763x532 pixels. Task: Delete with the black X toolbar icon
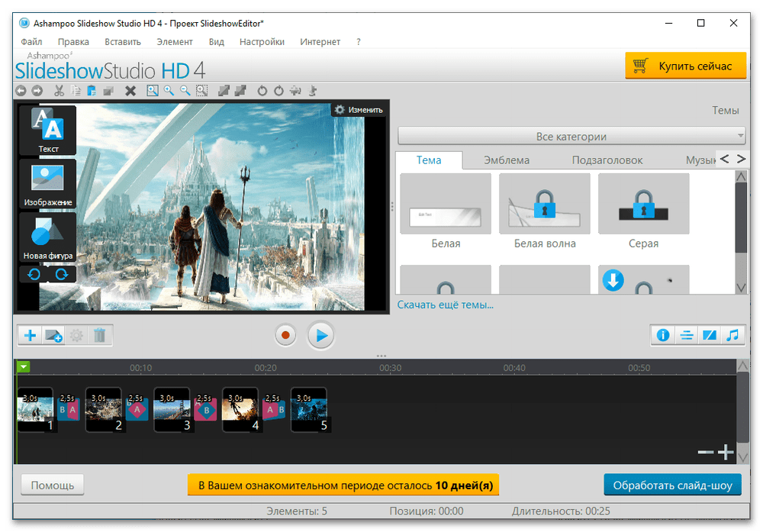tap(130, 91)
